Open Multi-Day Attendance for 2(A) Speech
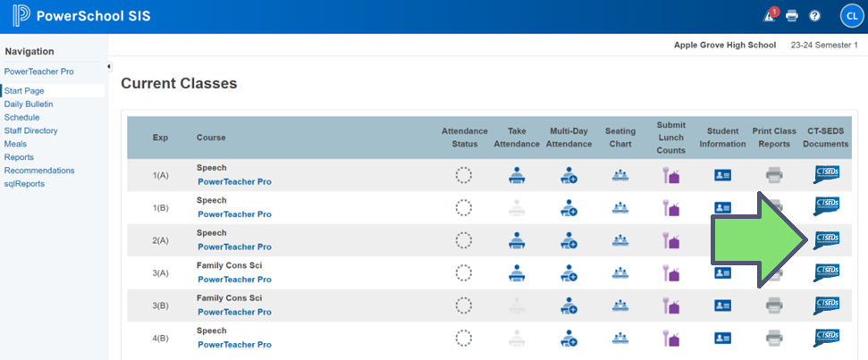This screenshot has height=360, width=868. tap(568, 239)
